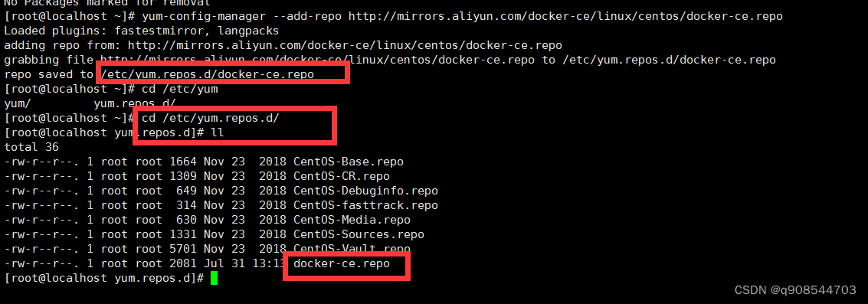Screen dimensions: 868x304
Task: Click the 'Loaded plugins: fastestmirror, langpacks' line
Action: tap(141, 31)
